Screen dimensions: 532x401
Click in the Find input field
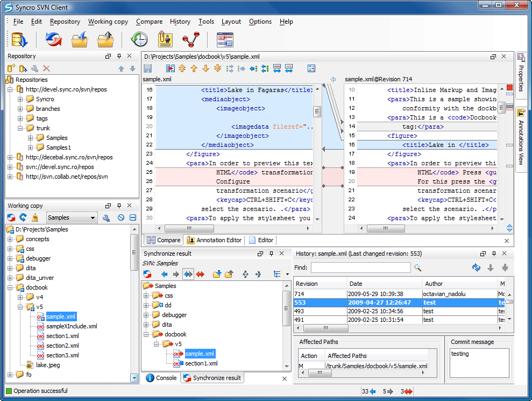point(360,268)
